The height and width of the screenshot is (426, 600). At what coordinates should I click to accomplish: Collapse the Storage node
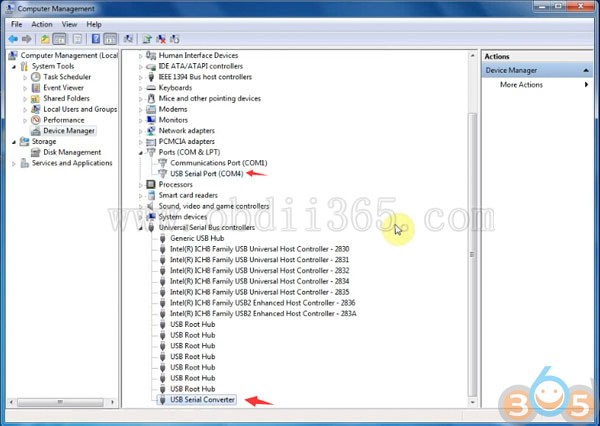point(14,142)
